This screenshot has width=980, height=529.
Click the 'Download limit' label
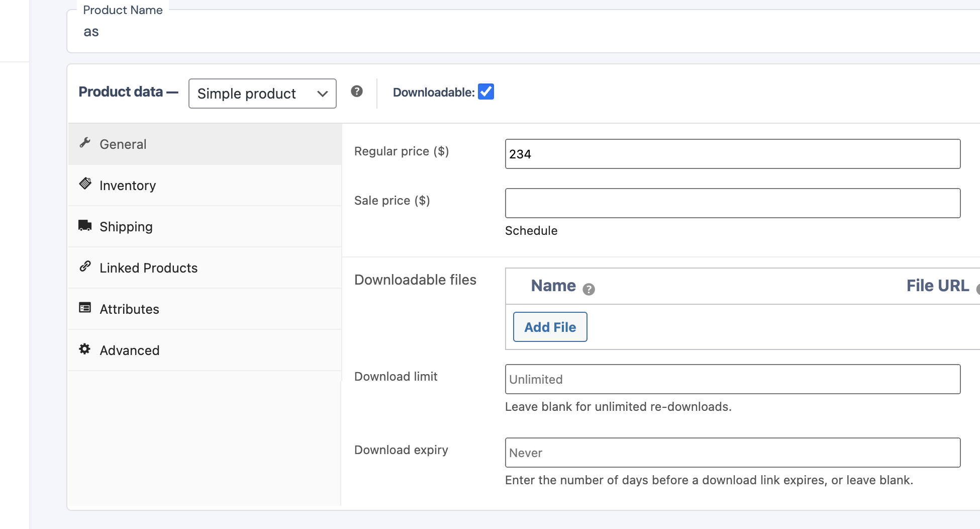[396, 377]
